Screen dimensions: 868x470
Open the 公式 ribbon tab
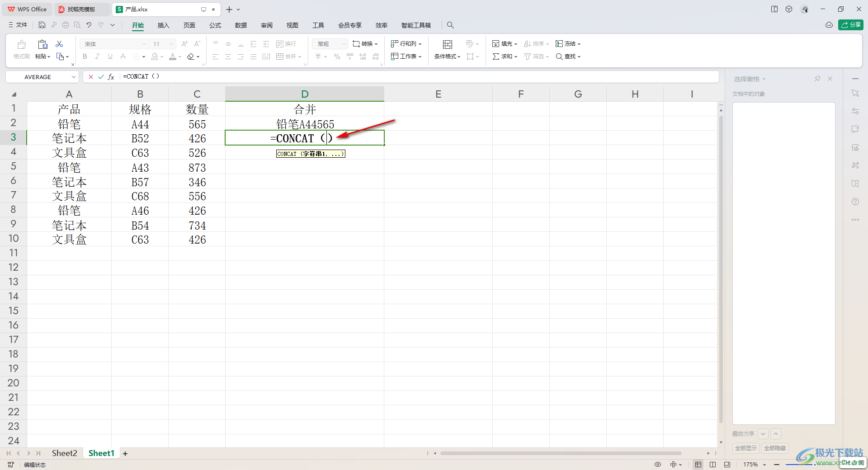(215, 25)
